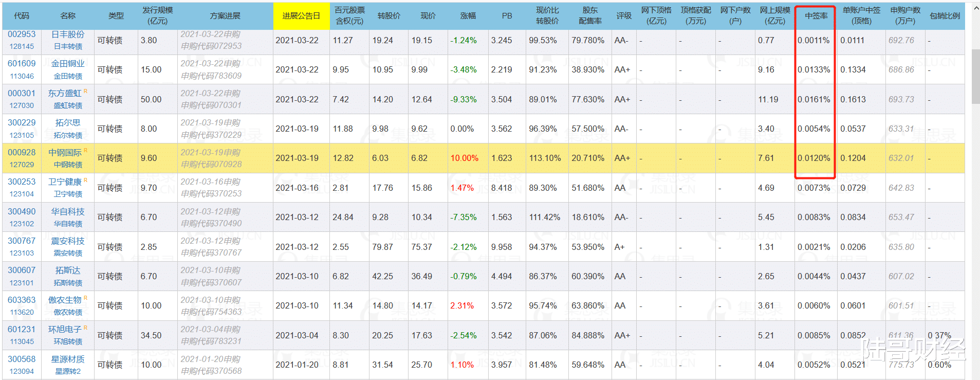
Task: Open stock code link 601609
Action: point(22,64)
